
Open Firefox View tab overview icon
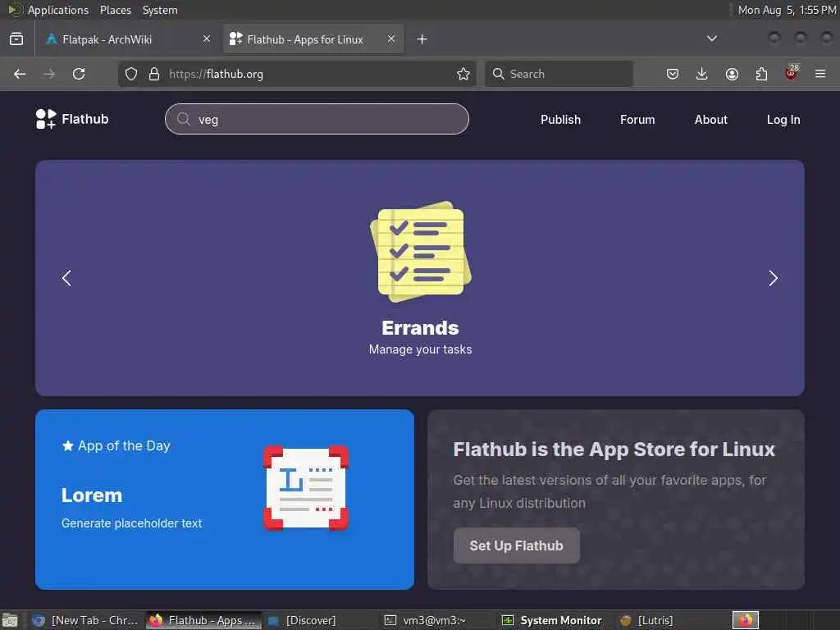point(16,39)
